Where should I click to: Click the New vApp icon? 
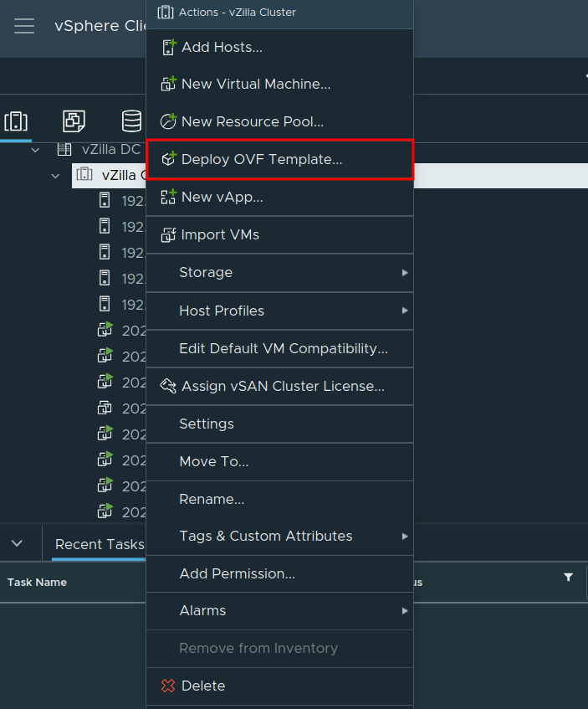[x=169, y=197]
